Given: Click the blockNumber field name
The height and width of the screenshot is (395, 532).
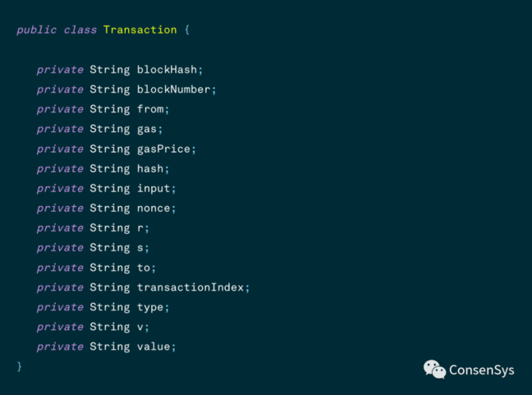Looking at the screenshot, I should [x=173, y=90].
